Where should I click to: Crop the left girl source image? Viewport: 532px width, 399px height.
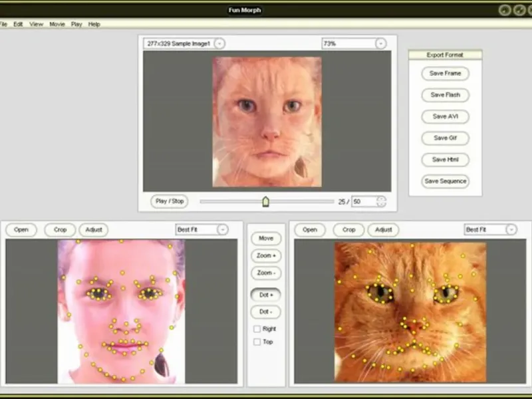click(60, 229)
